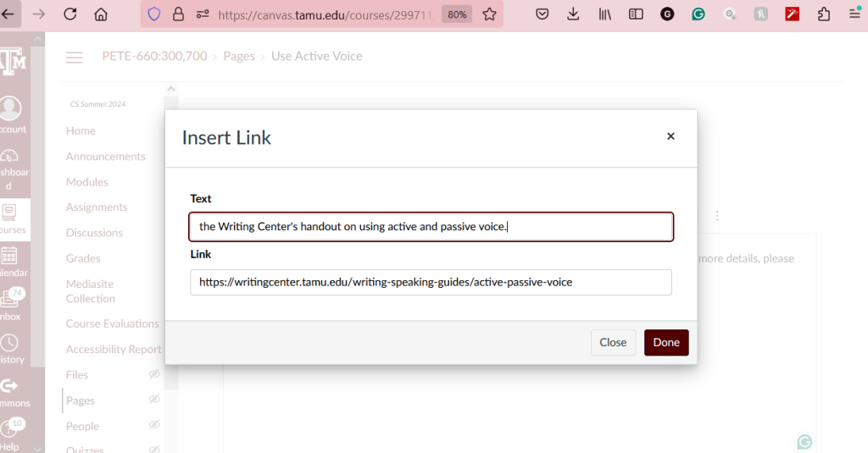The width and height of the screenshot is (868, 453).
Task: Open the PETE-660:300,700 breadcrumb link
Action: click(154, 56)
